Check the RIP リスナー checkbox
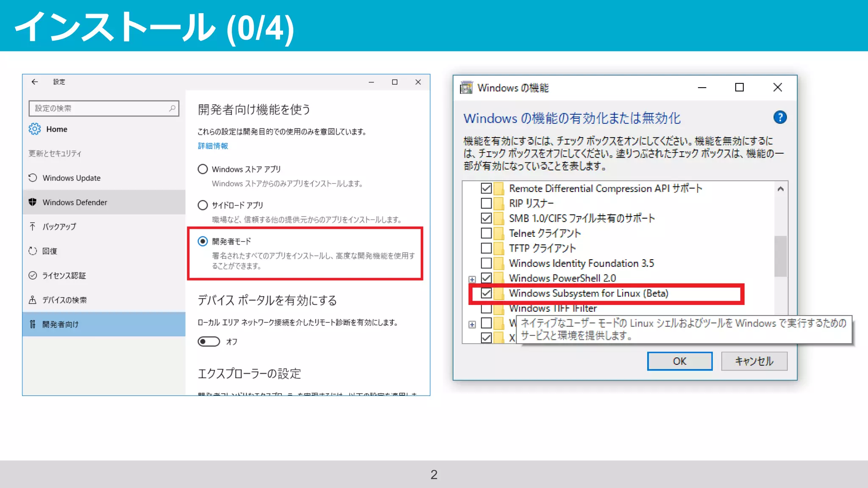Screen dimensions: 868x488 tap(486, 203)
